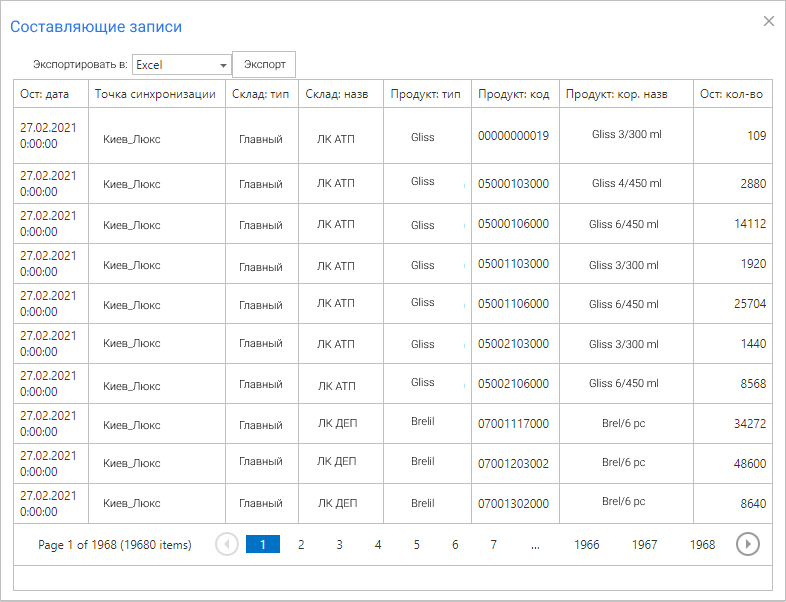Click Gliss 6/450 ml in row 05000106000
This screenshot has width=786, height=602.
pyautogui.click(x=624, y=224)
